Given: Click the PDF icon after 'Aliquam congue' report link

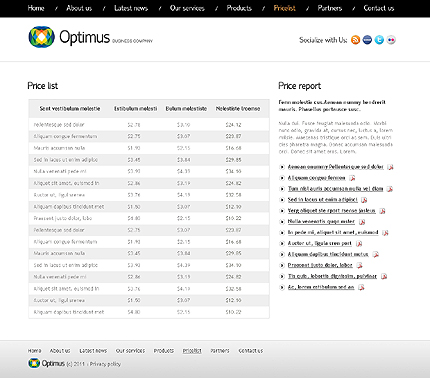Looking at the screenshot, I should tap(352, 178).
